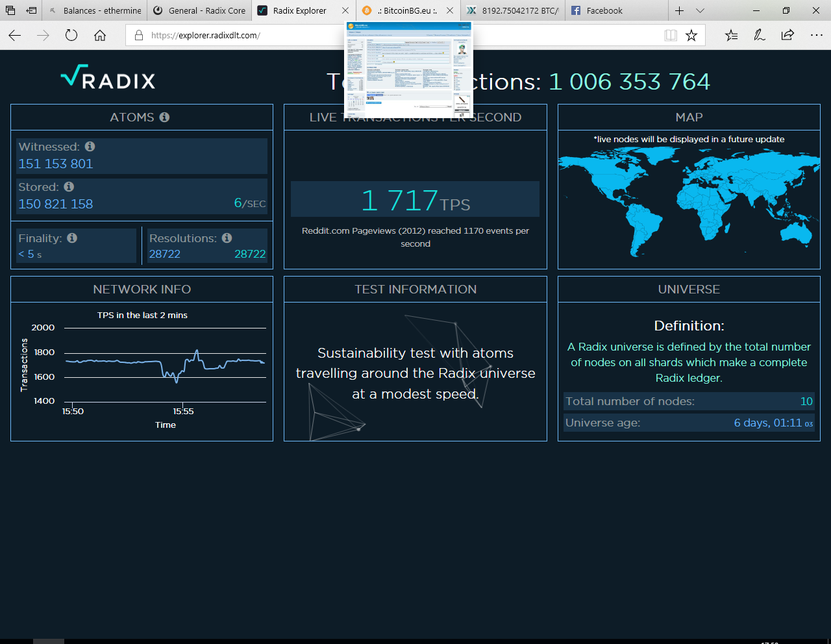
Task: Click the BitcoinBG.eu tab preview thumbnail
Action: 408,69
